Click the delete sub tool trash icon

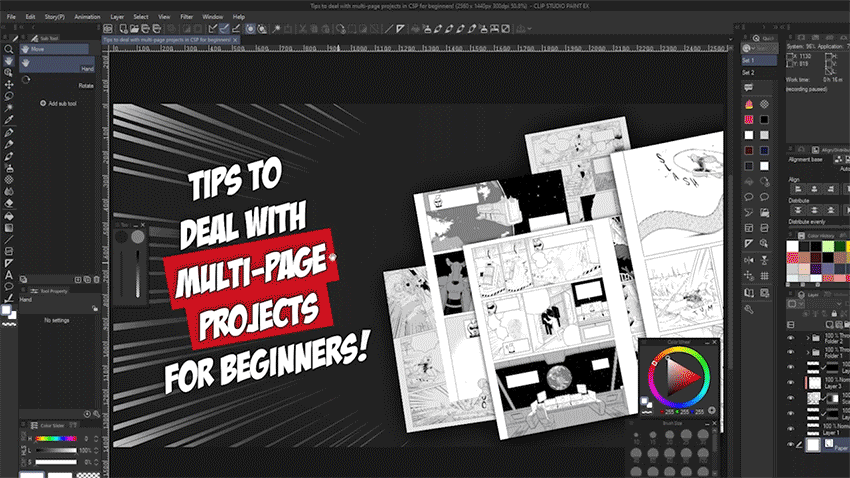coord(96,280)
